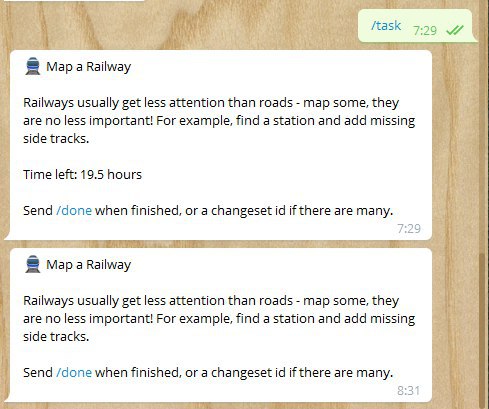Click /done link in first message

pyautogui.click(x=74, y=211)
